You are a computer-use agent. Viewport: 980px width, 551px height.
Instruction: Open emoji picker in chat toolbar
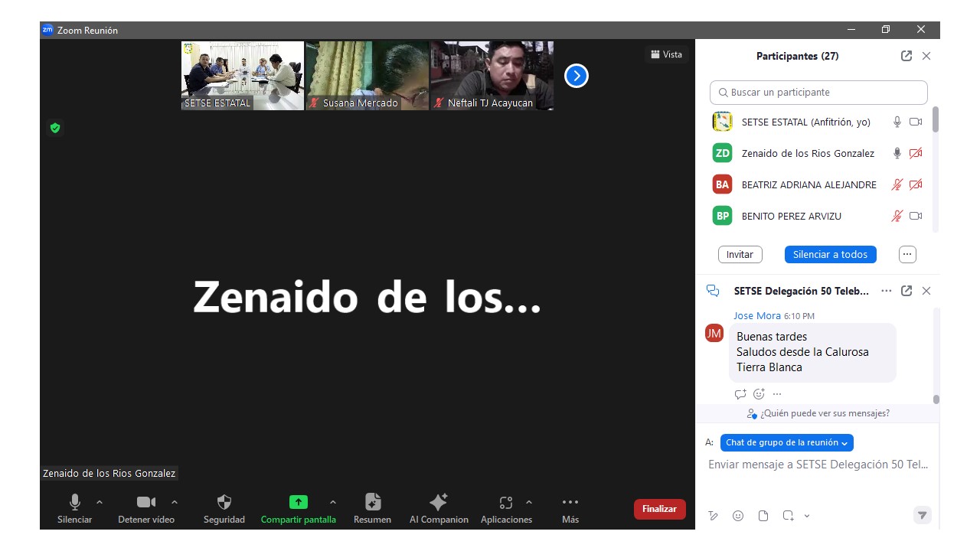[738, 516]
